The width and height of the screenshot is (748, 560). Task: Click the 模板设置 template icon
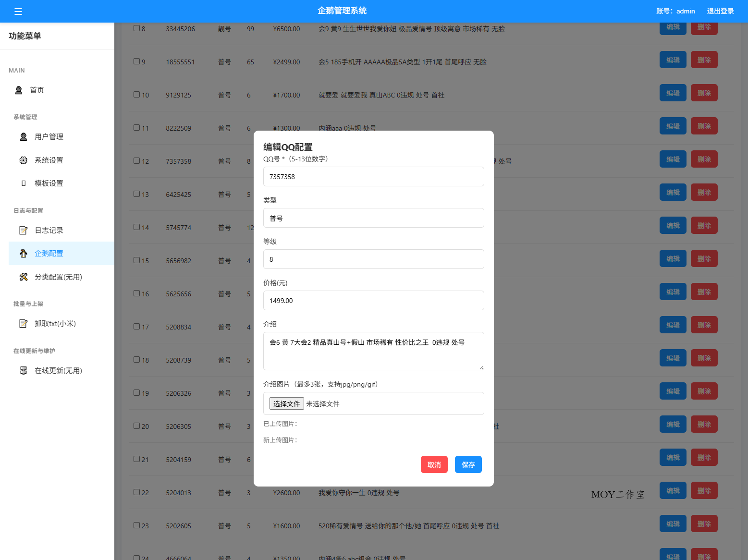(x=23, y=183)
